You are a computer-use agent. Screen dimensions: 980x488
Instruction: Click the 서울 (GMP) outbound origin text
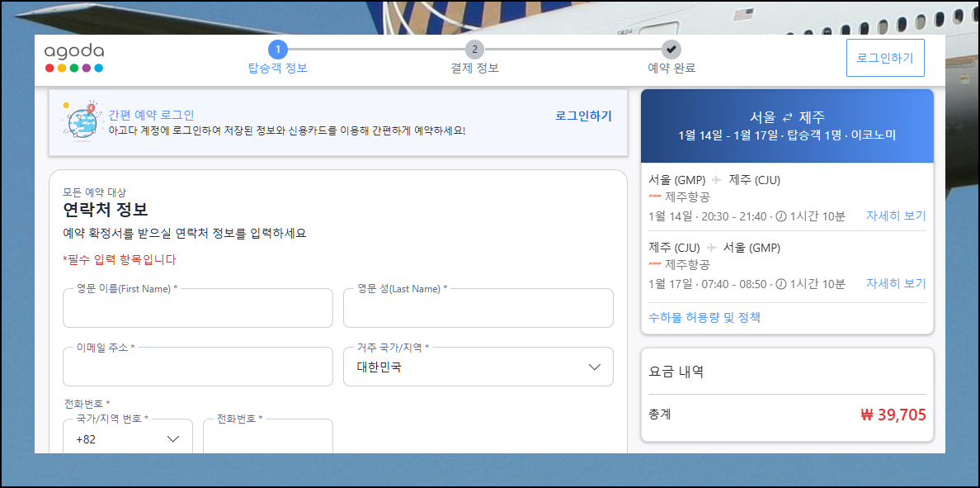coord(677,180)
